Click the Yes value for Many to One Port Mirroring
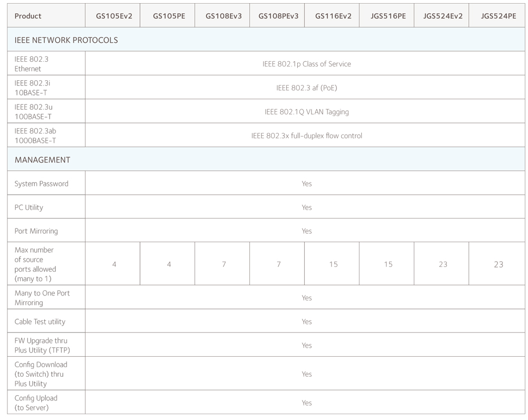Screen dimensions: 528x420 tap(306, 298)
